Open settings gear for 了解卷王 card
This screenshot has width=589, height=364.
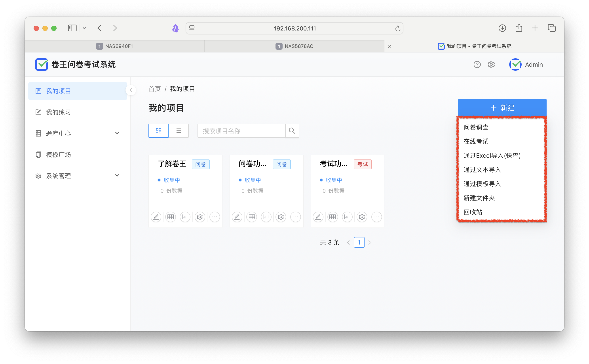200,217
